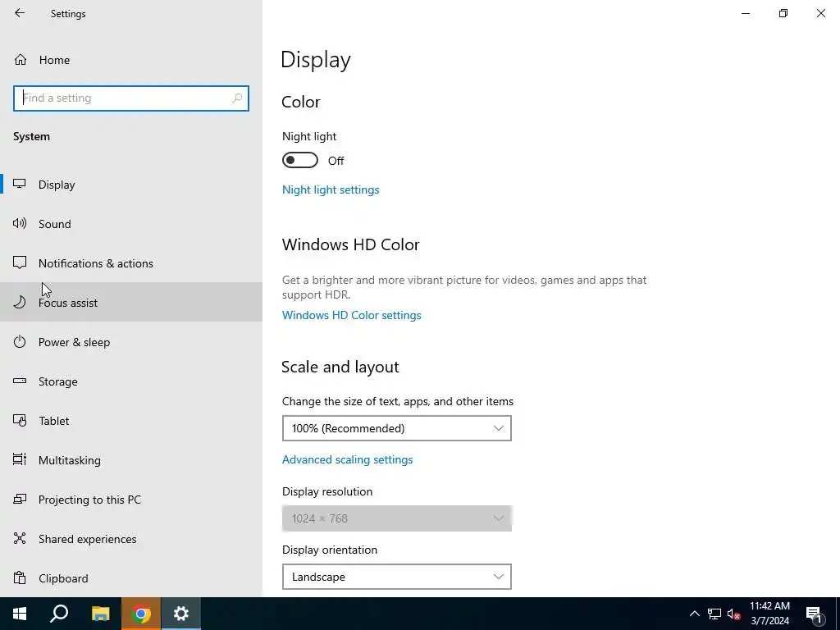Select Display in the sidebar
840x630 pixels.
(x=131, y=185)
